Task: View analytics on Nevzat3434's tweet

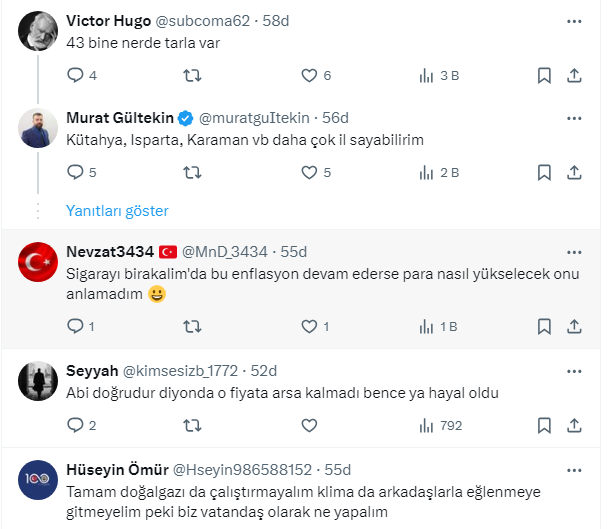Action: click(427, 326)
